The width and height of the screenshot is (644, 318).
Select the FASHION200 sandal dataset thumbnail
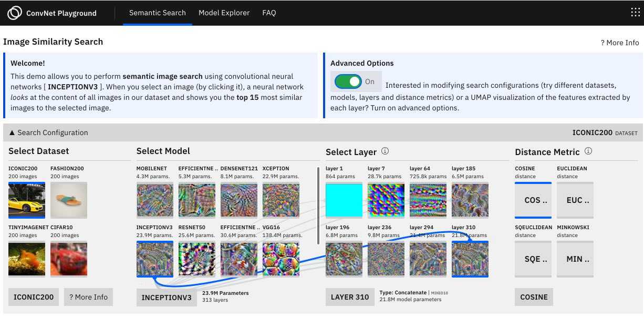click(x=68, y=200)
